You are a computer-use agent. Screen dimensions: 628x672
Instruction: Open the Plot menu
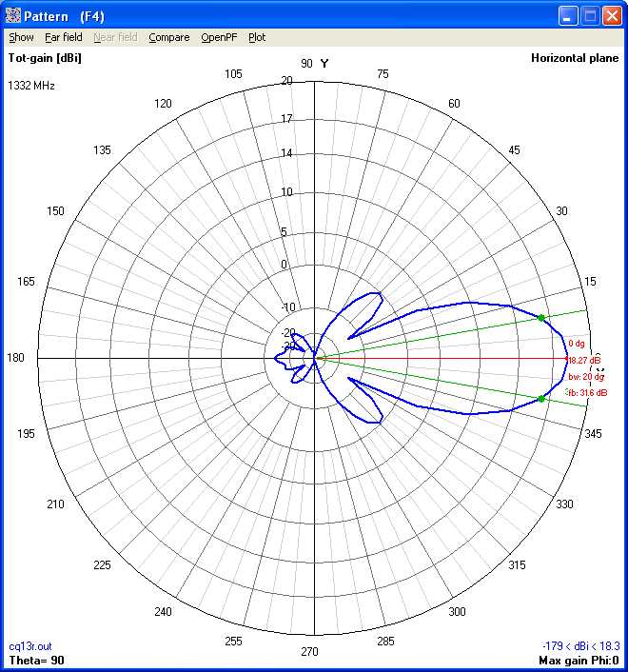(257, 37)
